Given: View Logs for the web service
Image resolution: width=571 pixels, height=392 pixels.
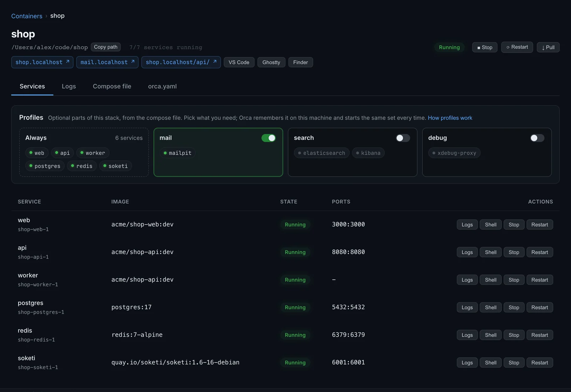Looking at the screenshot, I should (467, 225).
